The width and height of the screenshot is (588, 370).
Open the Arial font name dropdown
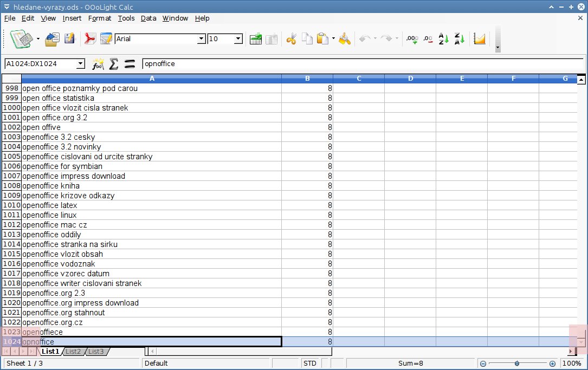pyautogui.click(x=202, y=38)
